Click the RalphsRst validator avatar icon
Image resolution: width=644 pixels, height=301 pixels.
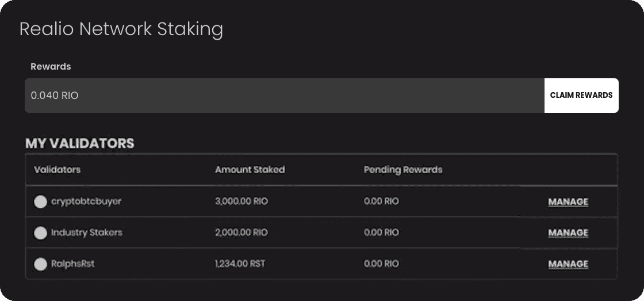[x=40, y=264]
